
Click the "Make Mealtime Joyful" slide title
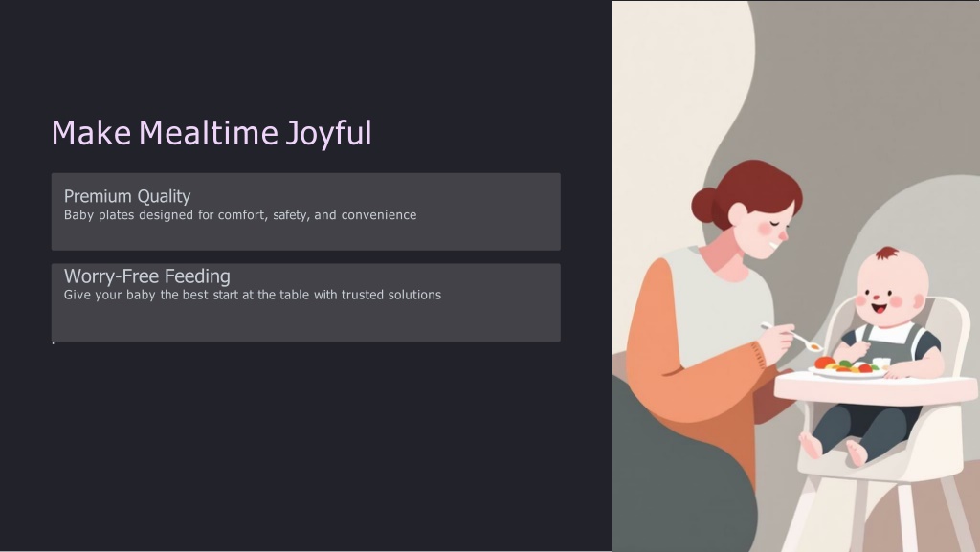211,133
